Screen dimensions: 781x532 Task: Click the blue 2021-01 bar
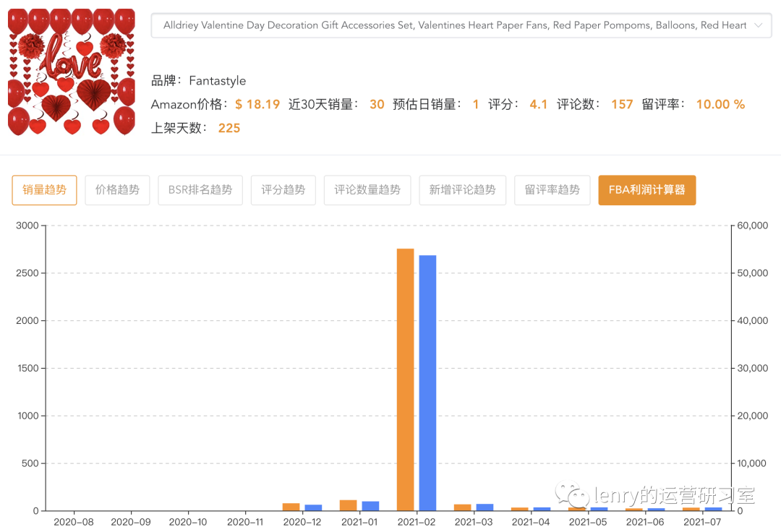click(370, 506)
